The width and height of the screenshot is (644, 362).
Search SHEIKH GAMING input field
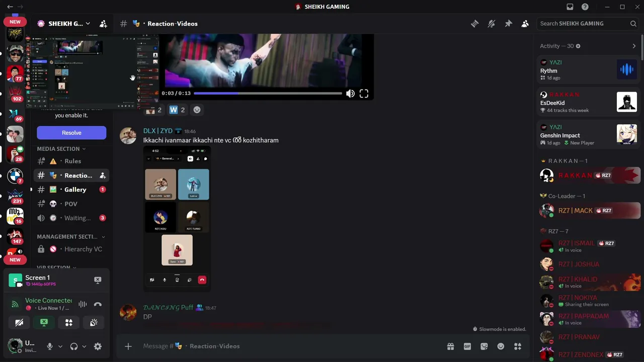[588, 24]
